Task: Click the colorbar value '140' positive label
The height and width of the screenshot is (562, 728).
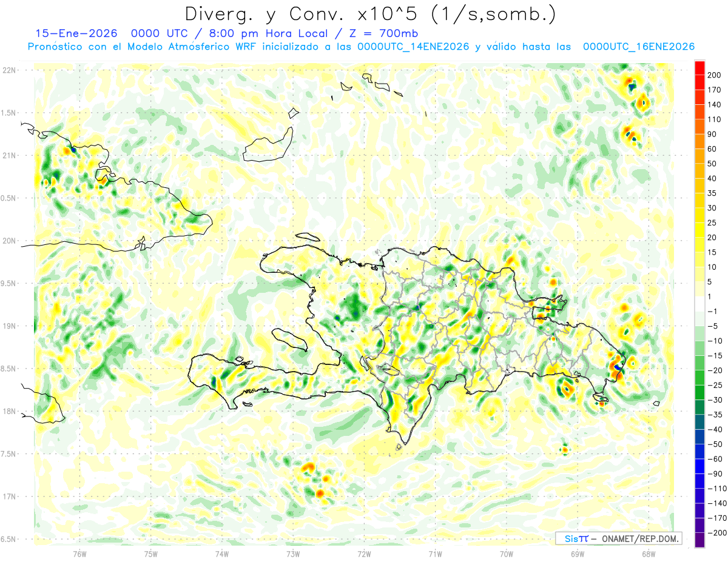Action: coord(715,105)
